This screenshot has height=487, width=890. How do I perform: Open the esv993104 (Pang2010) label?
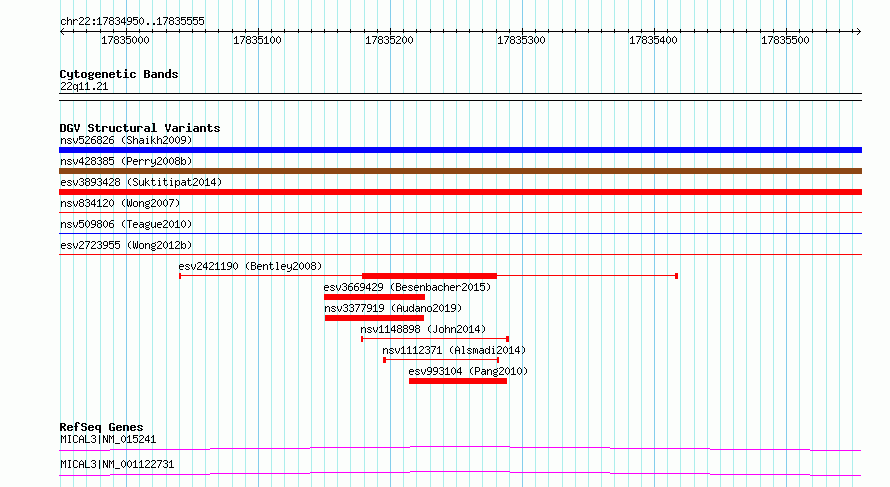coord(468,371)
